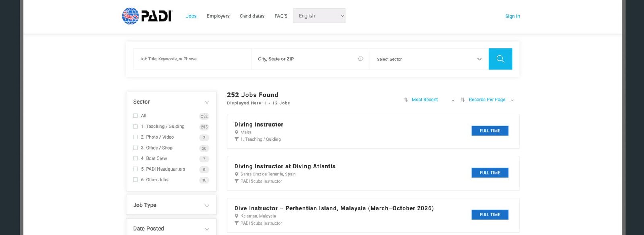
Task: Click the Sign In link
Action: (x=512, y=16)
